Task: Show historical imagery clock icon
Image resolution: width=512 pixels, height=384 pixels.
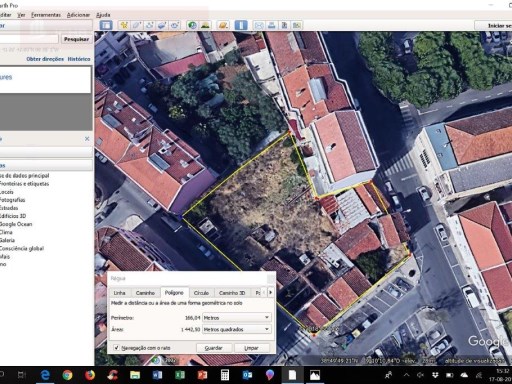Action: (x=192, y=25)
